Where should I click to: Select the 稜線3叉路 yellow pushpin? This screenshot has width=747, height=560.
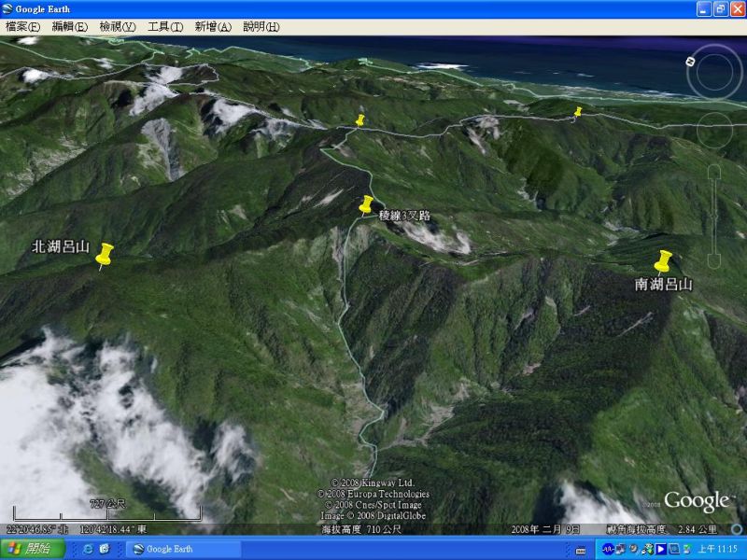coord(366,205)
